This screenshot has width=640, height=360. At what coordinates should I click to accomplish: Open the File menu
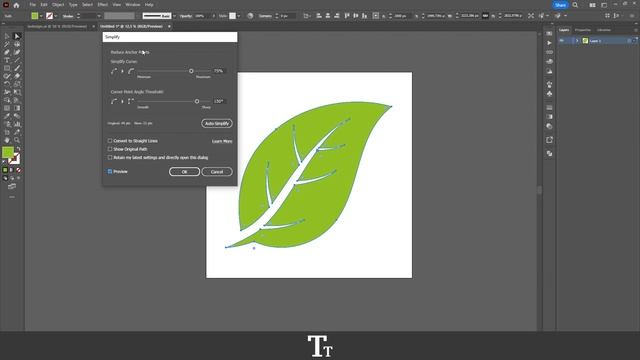32,5
